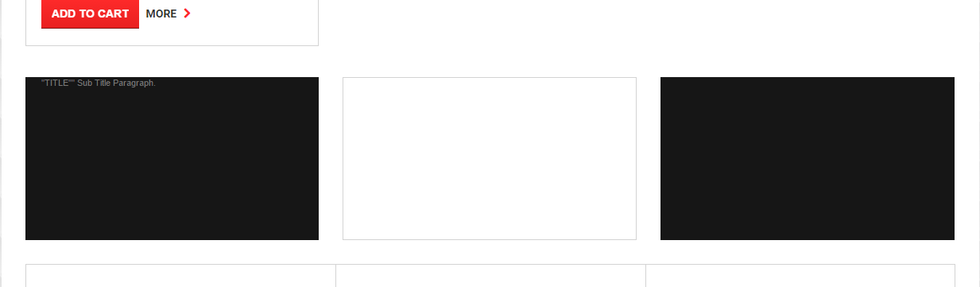980x287 pixels.
Task: Click the gap between left and middle banners
Action: pos(331,158)
